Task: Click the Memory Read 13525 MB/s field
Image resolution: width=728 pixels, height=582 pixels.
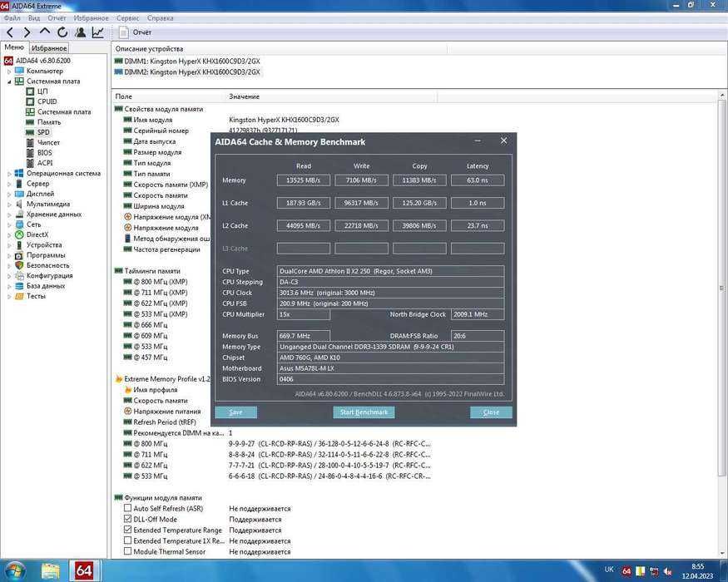Action: [303, 180]
